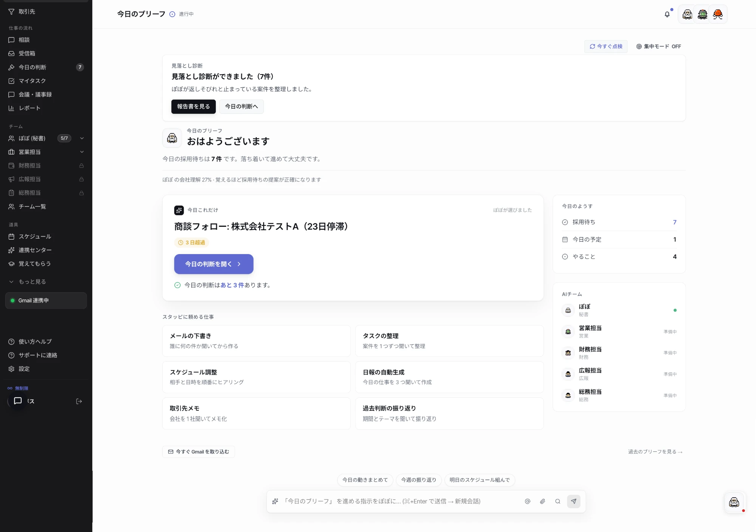This screenshot has width=756, height=532.
Task: Click the chat instruction input field
Action: (x=401, y=501)
